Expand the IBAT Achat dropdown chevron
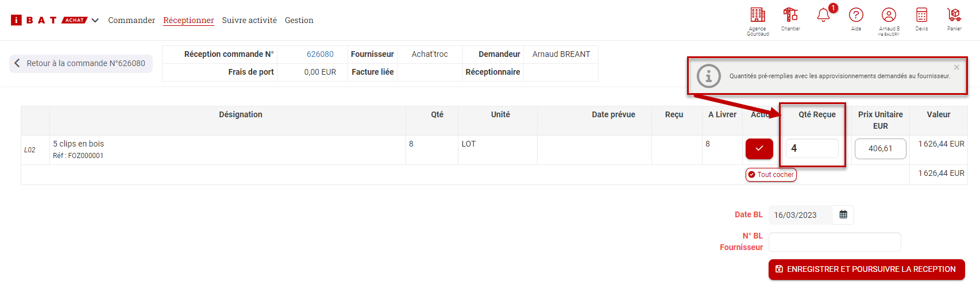The width and height of the screenshot is (980, 292). pos(95,20)
